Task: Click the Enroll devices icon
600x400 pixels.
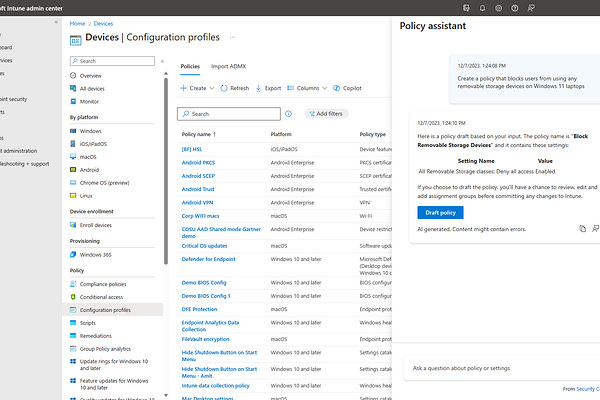Action: pyautogui.click(x=73, y=225)
